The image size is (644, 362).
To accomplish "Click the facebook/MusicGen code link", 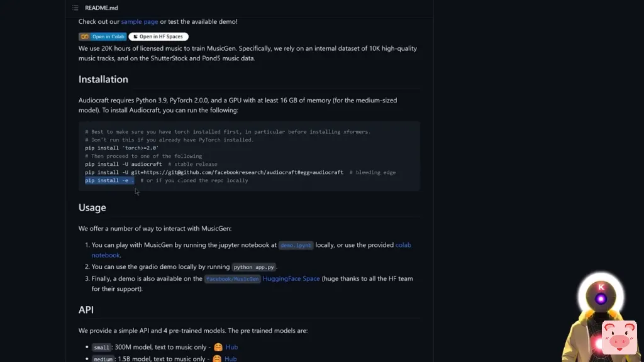I will [x=232, y=279].
